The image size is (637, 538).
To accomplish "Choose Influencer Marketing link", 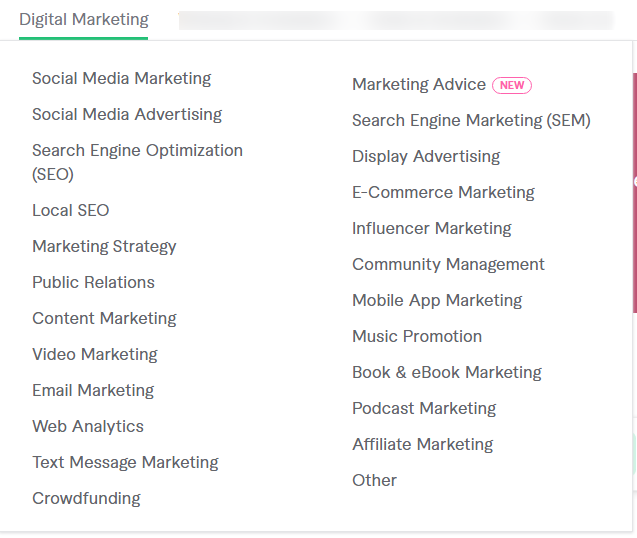I will point(431,228).
